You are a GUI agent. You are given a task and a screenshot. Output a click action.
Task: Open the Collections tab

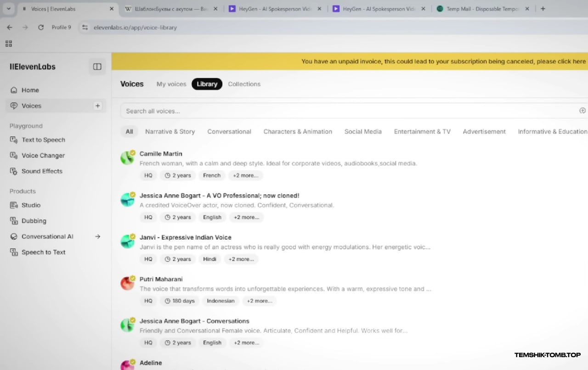(x=244, y=84)
